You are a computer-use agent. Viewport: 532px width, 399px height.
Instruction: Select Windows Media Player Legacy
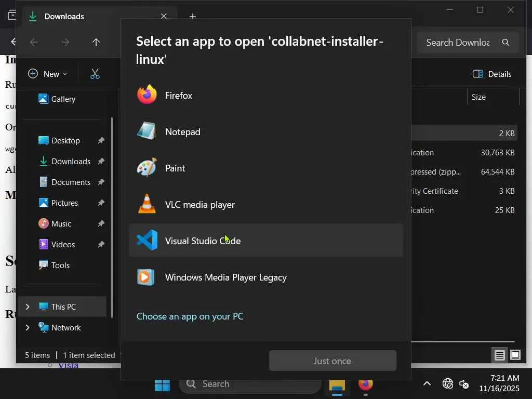tap(265, 277)
